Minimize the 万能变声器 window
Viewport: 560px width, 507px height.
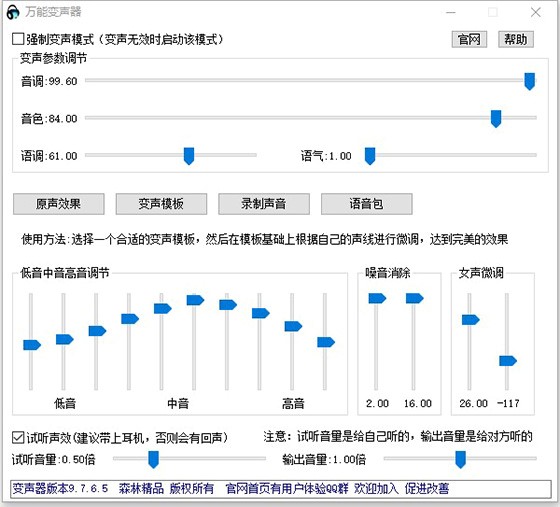pos(451,12)
